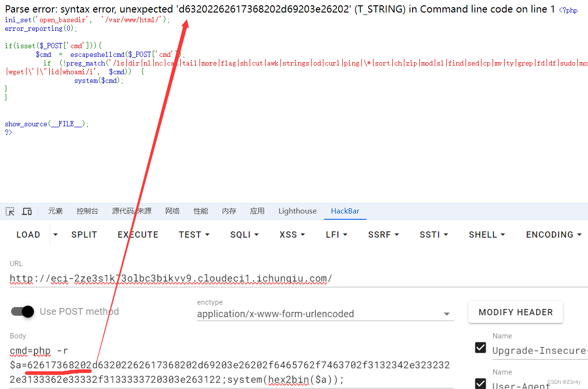
Task: Uncheck the Upgrade-Insecure header checkbox
Action: 481,347
